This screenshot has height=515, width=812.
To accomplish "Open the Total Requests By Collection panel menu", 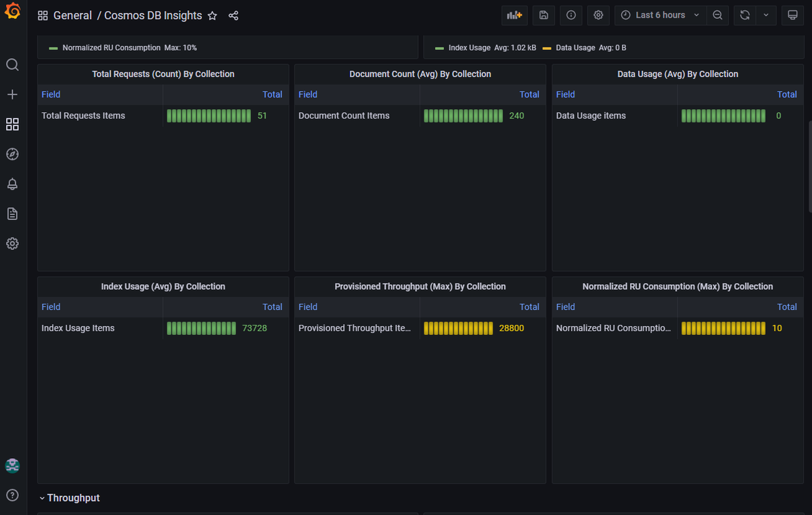I will point(163,74).
